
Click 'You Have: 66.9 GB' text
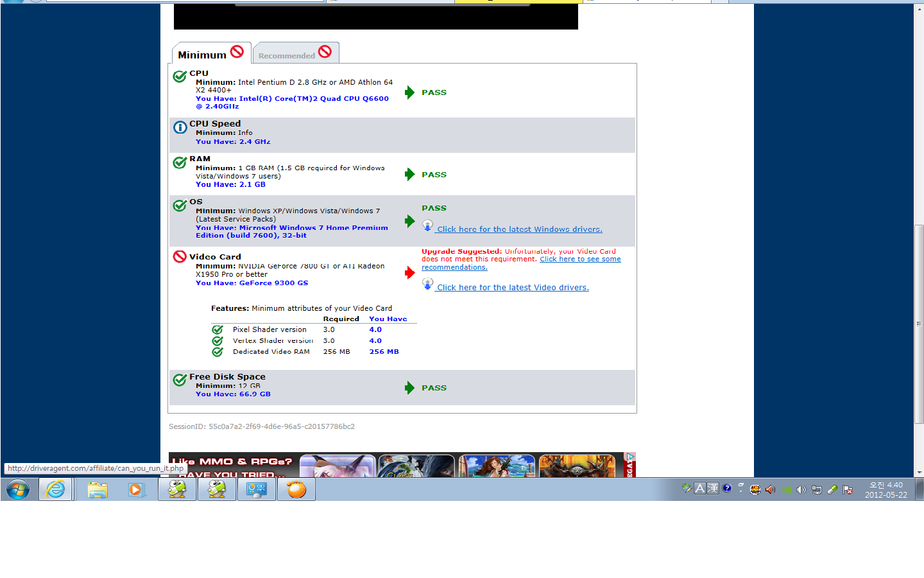tap(233, 394)
